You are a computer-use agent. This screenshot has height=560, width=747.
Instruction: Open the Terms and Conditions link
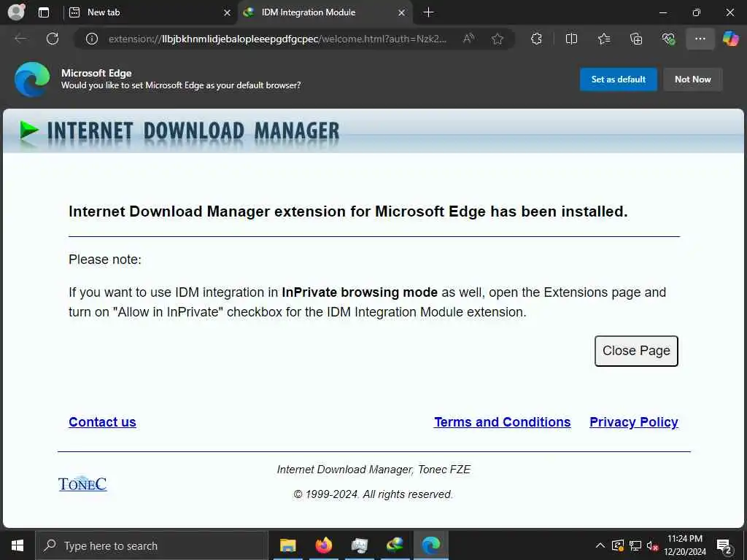click(x=502, y=422)
